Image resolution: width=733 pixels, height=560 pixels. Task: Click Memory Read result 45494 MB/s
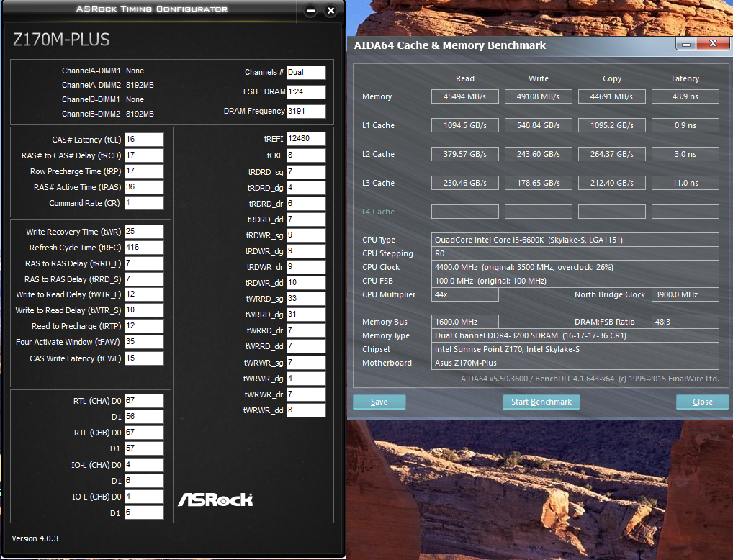coord(464,96)
